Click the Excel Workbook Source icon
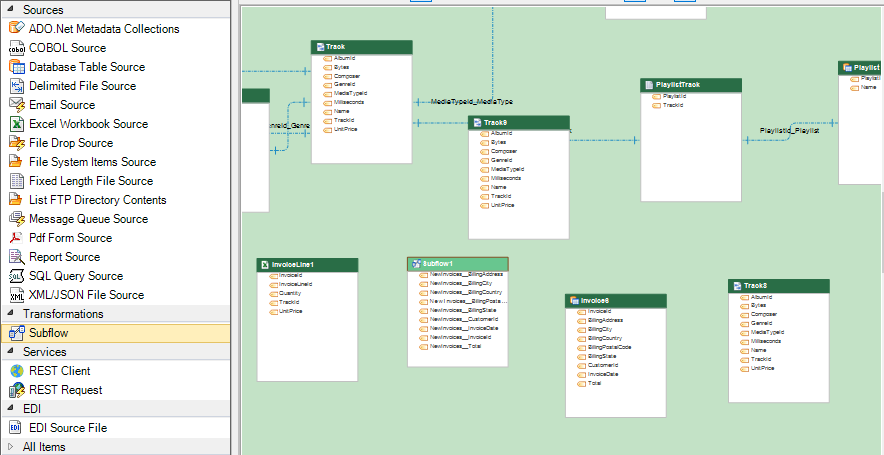Viewport: 884px width, 455px height. [16, 124]
